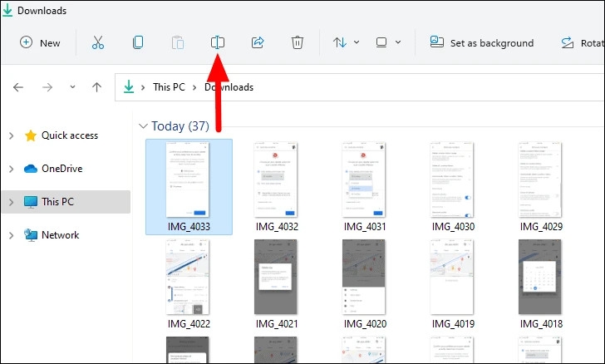This screenshot has width=605, height=364.
Task: Open the recent locations chevron
Action: (72, 87)
